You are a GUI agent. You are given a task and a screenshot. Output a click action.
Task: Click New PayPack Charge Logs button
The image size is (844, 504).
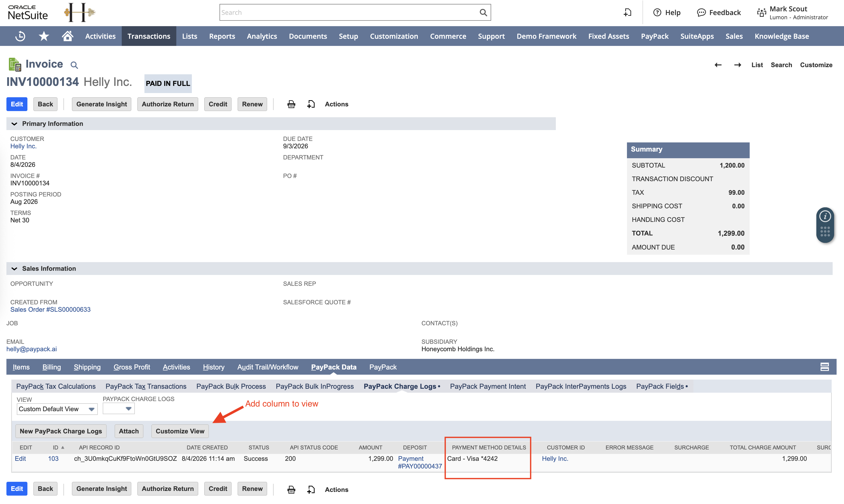click(x=61, y=431)
